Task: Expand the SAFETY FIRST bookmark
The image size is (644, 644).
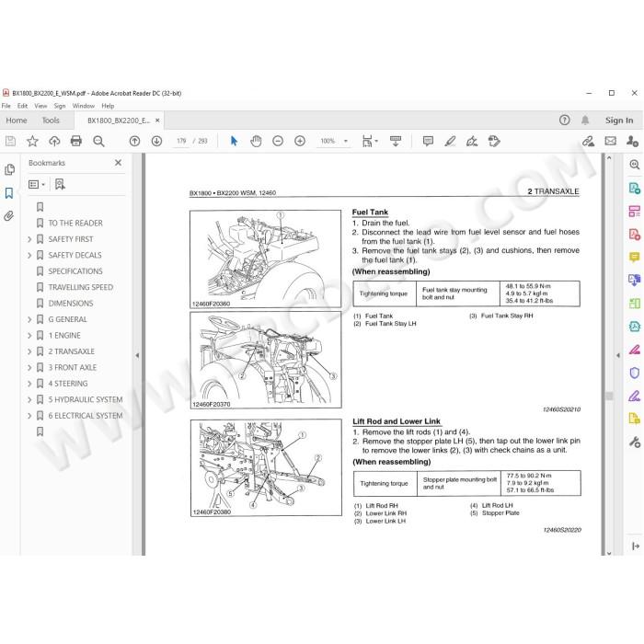Action: click(29, 239)
